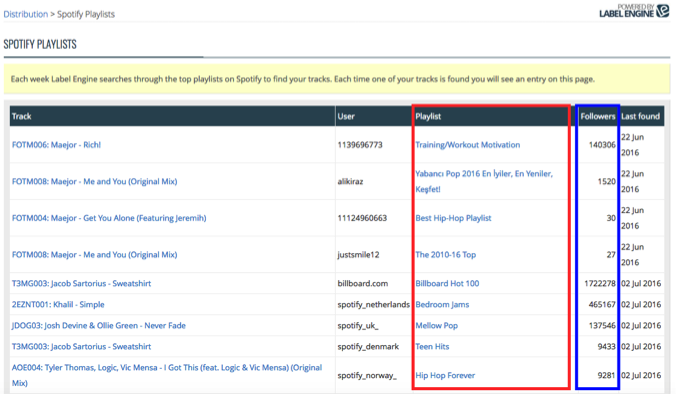Open JDOG03: Josh Devine & Ollie Green track
The image size is (676, 394).
[99, 326]
